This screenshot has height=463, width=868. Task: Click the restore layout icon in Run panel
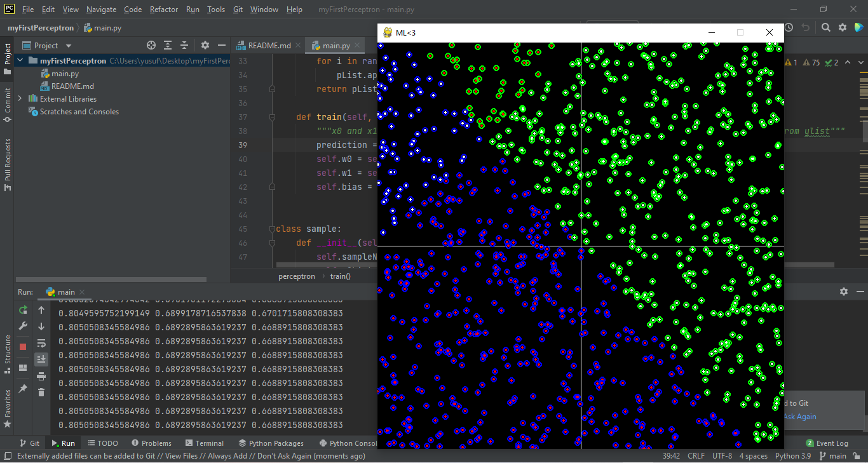click(x=23, y=367)
